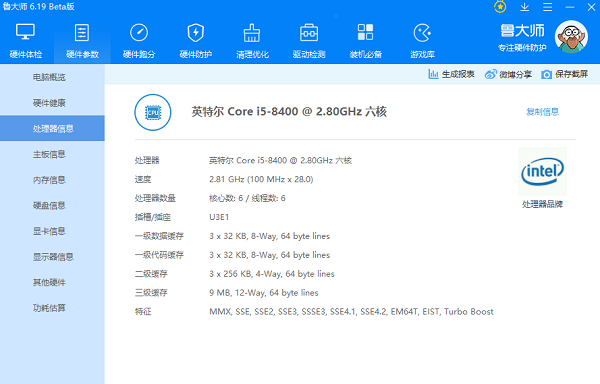The image size is (600, 384).
Task: Click the download arrow icon in title bar
Action: 525,7
